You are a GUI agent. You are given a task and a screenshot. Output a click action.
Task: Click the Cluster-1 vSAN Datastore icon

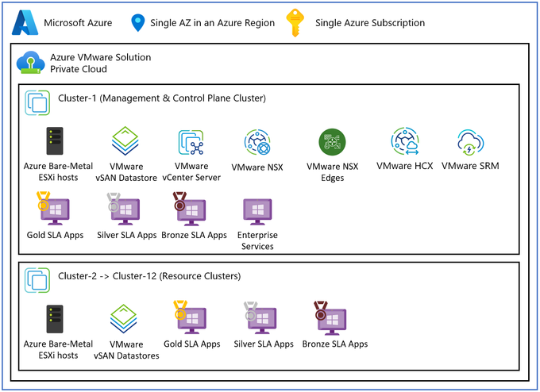[x=125, y=140]
